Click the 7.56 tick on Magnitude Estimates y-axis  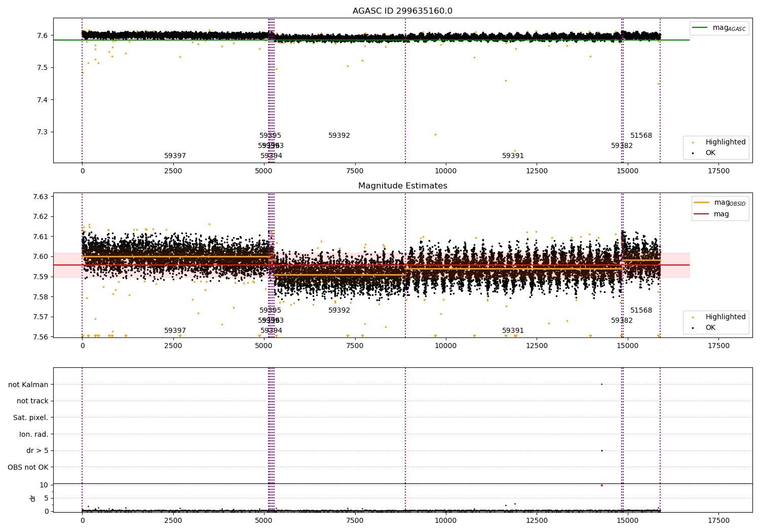40,337
